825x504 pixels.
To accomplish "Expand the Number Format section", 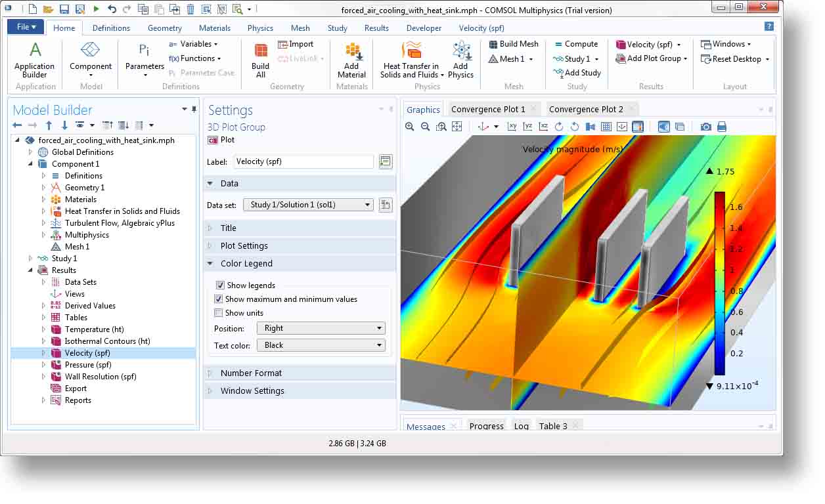I will (x=251, y=373).
